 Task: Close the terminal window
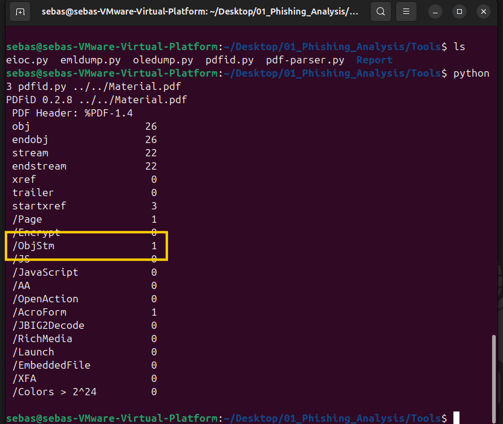coord(483,12)
